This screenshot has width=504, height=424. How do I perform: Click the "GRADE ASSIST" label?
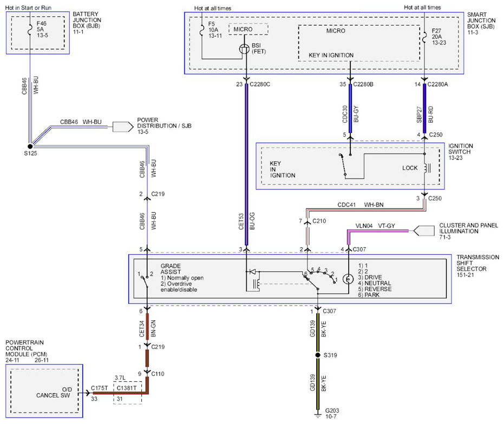[171, 269]
